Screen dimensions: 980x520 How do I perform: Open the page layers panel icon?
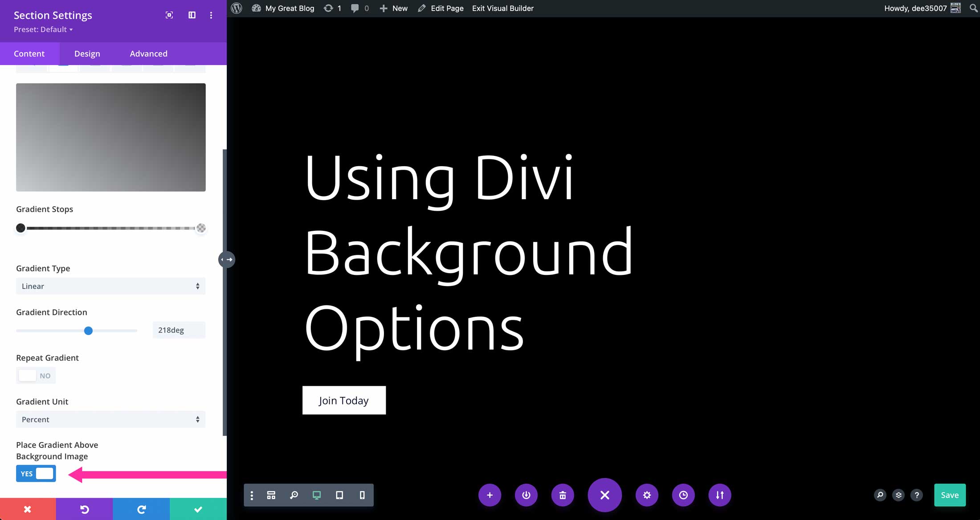pos(898,495)
